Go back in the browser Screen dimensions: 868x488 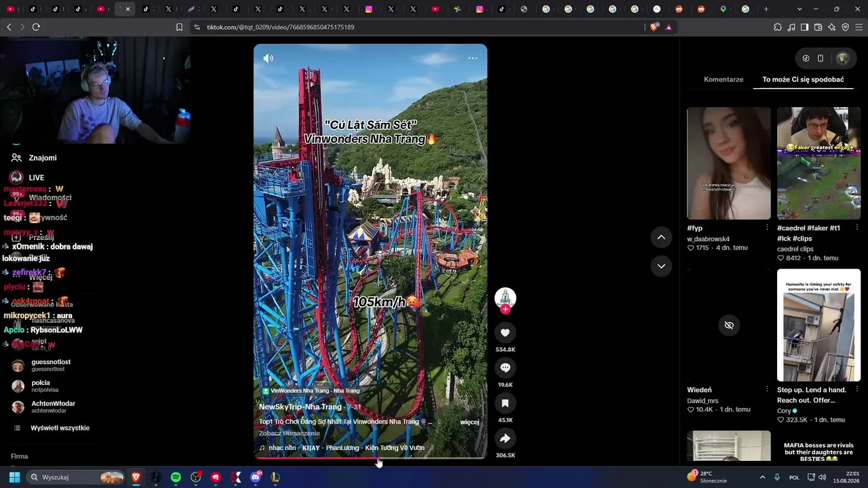coord(9,27)
